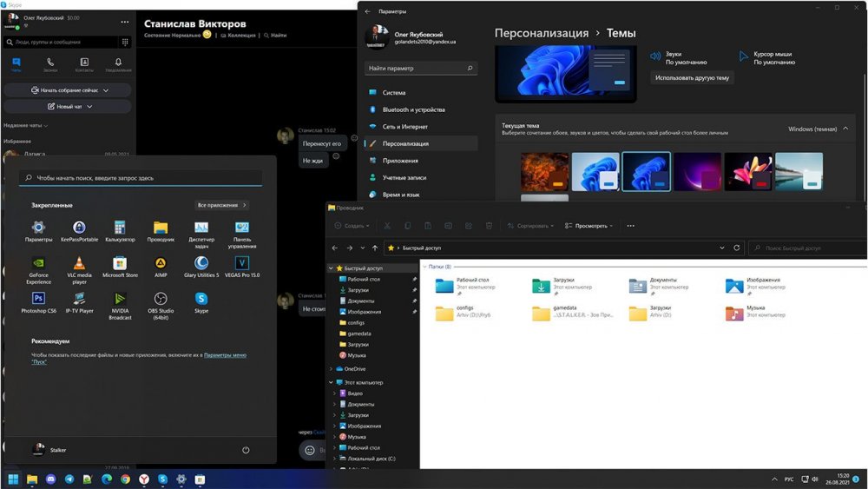Screen dimensions: 868x489
Task: Click the Start menu search field
Action: (141, 178)
